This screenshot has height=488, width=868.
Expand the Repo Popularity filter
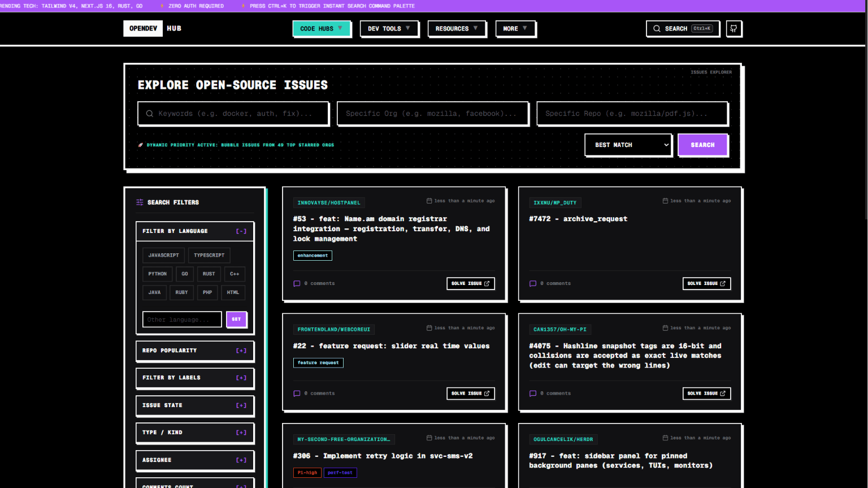(194, 351)
